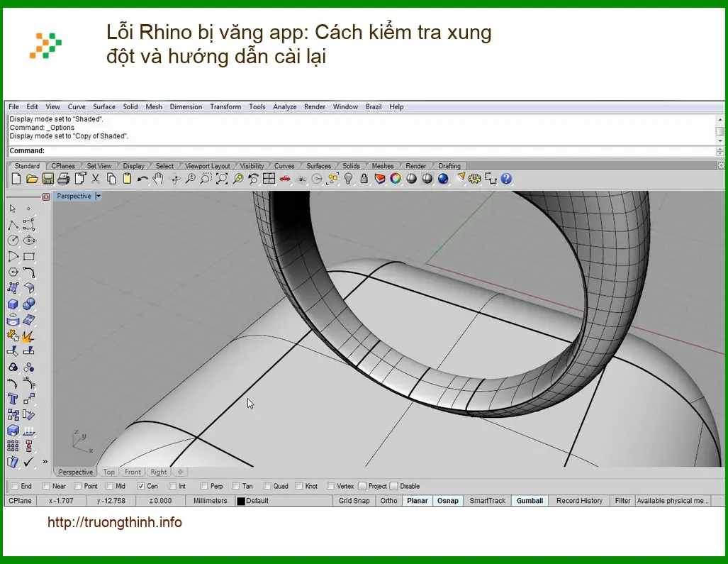Click the Zoom Extents icon
728x564 pixels.
[222, 179]
